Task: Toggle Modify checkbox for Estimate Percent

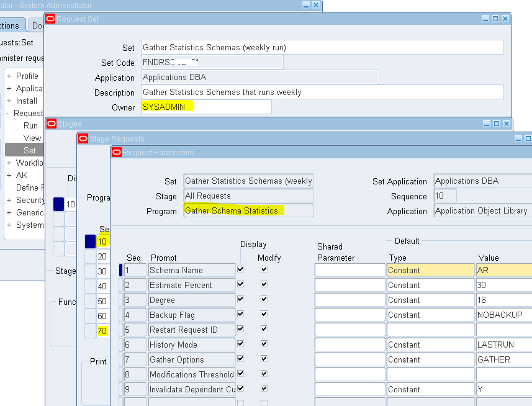Action: pyautogui.click(x=264, y=284)
